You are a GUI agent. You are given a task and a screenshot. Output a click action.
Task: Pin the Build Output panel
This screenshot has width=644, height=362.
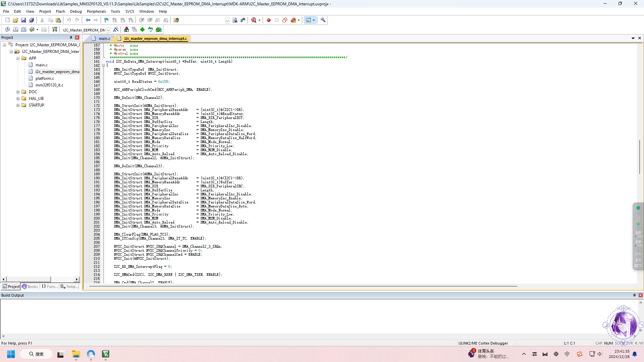click(634, 295)
